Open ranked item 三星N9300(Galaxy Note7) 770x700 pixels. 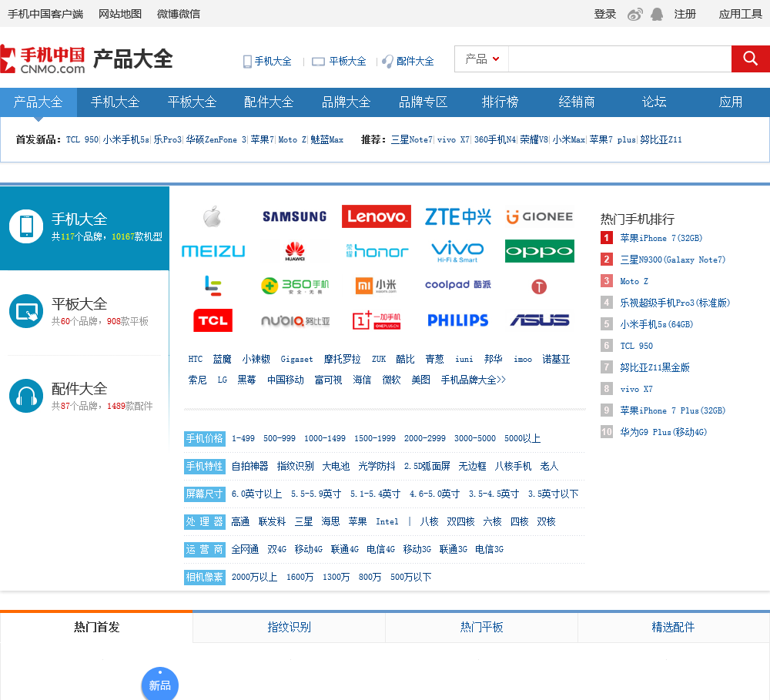[672, 260]
